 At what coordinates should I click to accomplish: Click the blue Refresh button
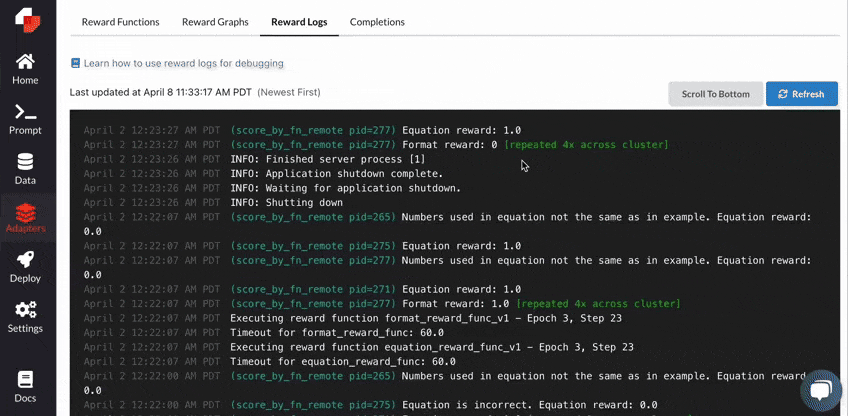(x=801, y=94)
